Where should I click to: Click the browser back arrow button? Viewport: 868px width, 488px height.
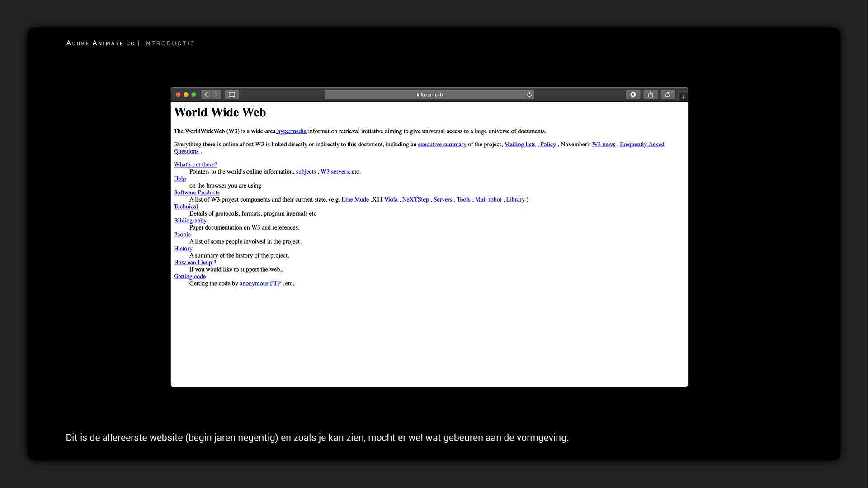tap(206, 94)
